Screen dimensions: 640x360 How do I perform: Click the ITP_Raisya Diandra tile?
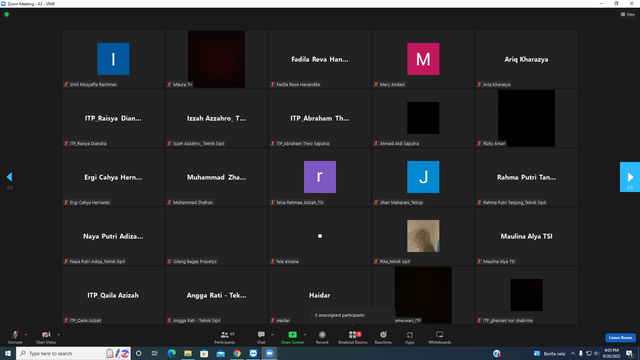pyautogui.click(x=113, y=118)
